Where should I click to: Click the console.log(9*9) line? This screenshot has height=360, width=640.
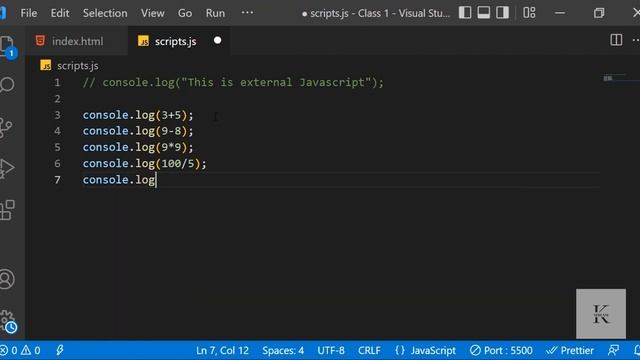pos(138,147)
